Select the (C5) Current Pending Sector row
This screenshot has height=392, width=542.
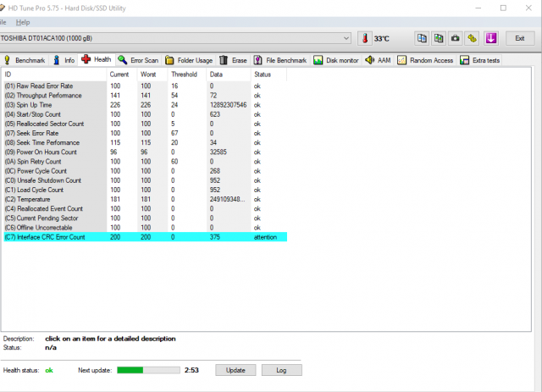pyautogui.click(x=145, y=218)
